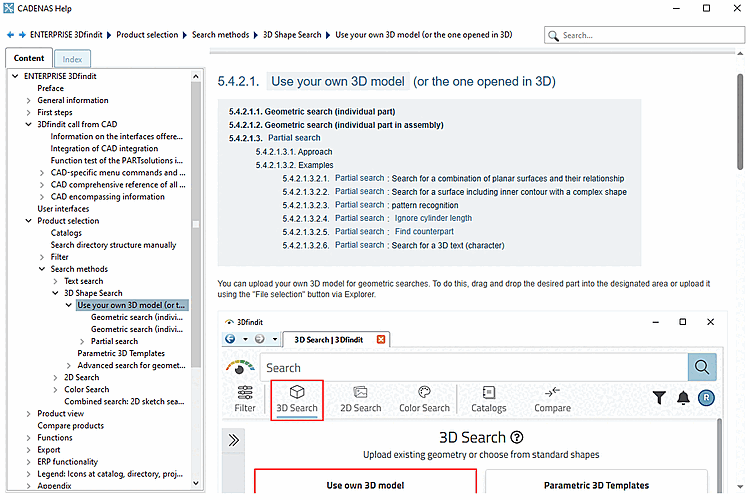
Task: Click the embedded browser back button
Action: click(x=230, y=339)
